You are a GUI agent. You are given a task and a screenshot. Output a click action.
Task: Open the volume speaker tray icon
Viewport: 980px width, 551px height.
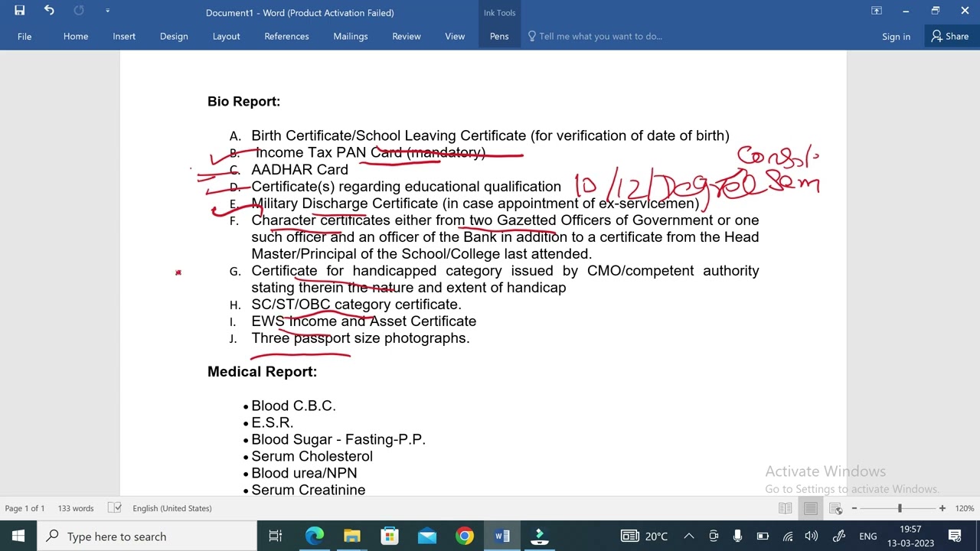[812, 536]
